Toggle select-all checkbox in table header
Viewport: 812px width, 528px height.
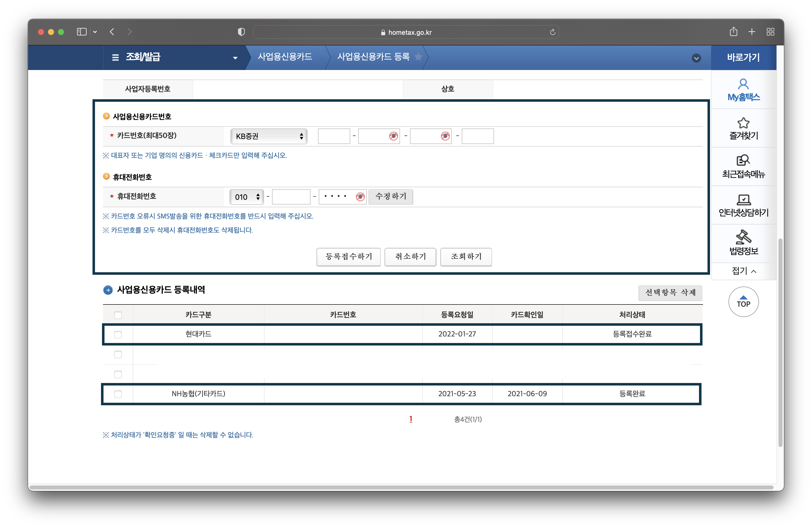pyautogui.click(x=118, y=315)
